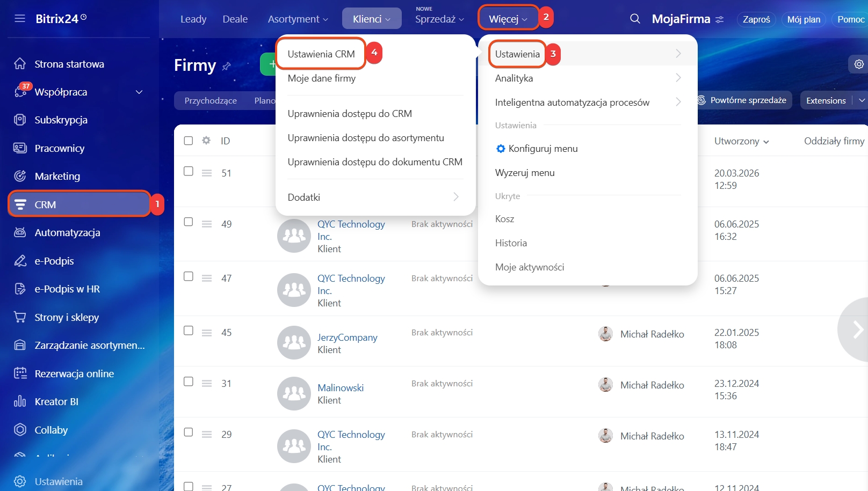
Task: Open grid settings gear beside ID column
Action: (206, 141)
